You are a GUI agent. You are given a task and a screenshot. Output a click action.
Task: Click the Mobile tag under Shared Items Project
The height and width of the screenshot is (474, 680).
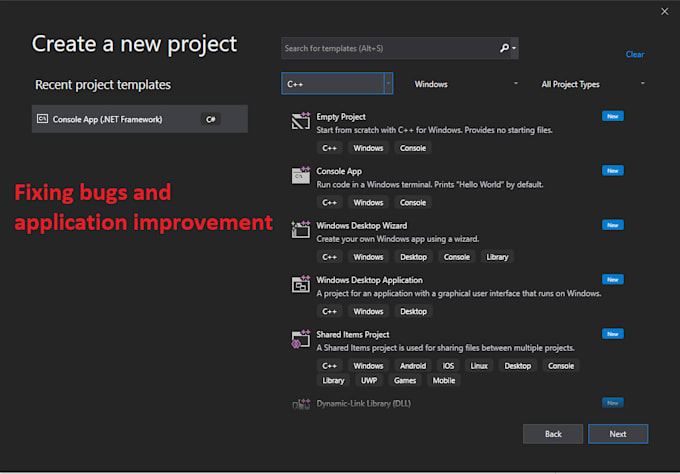pos(444,381)
